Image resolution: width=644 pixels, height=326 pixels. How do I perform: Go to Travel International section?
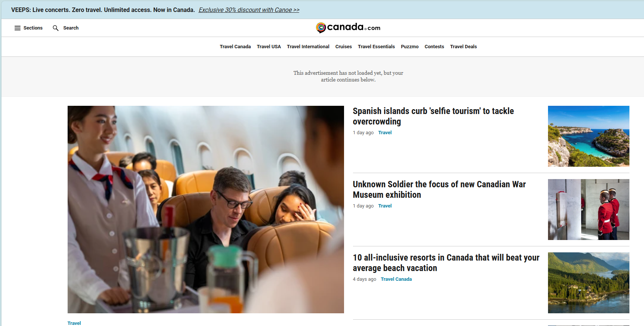[x=308, y=47]
